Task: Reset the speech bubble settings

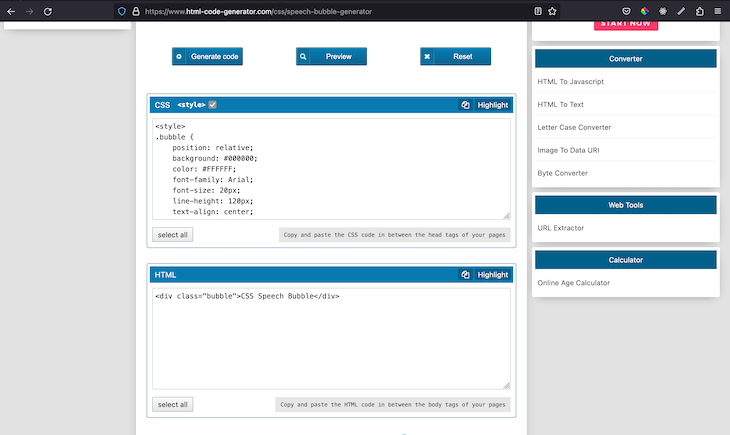Action: (455, 57)
